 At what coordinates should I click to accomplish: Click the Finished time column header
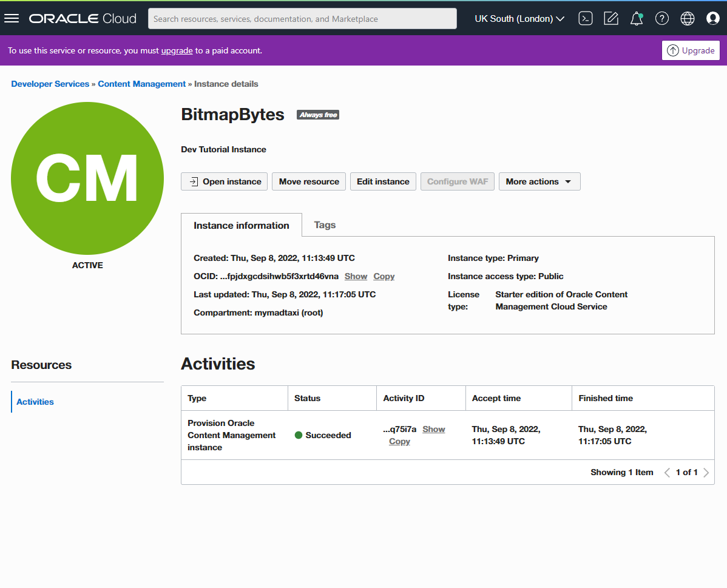click(643, 398)
